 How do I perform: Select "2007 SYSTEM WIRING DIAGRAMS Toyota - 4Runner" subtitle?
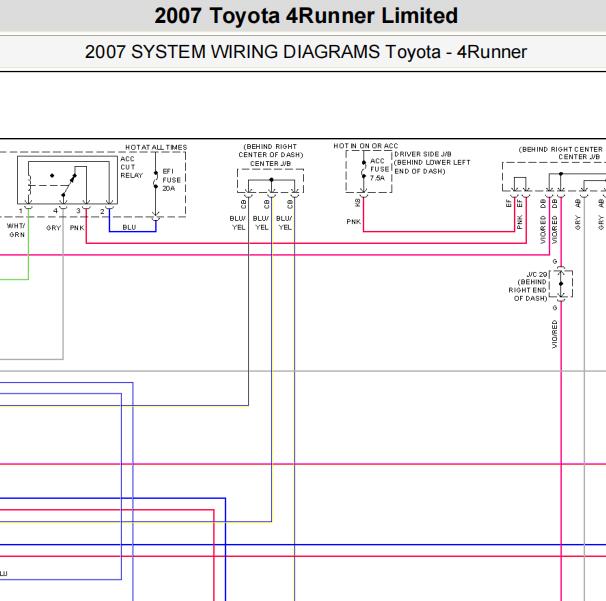pos(306,52)
